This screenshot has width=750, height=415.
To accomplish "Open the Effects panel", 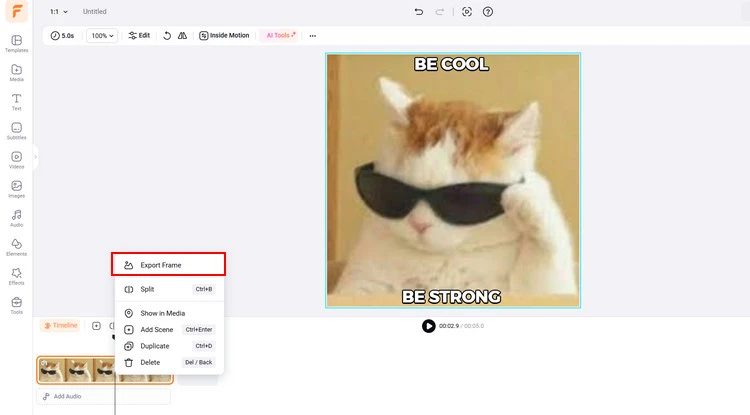I will tap(16, 277).
